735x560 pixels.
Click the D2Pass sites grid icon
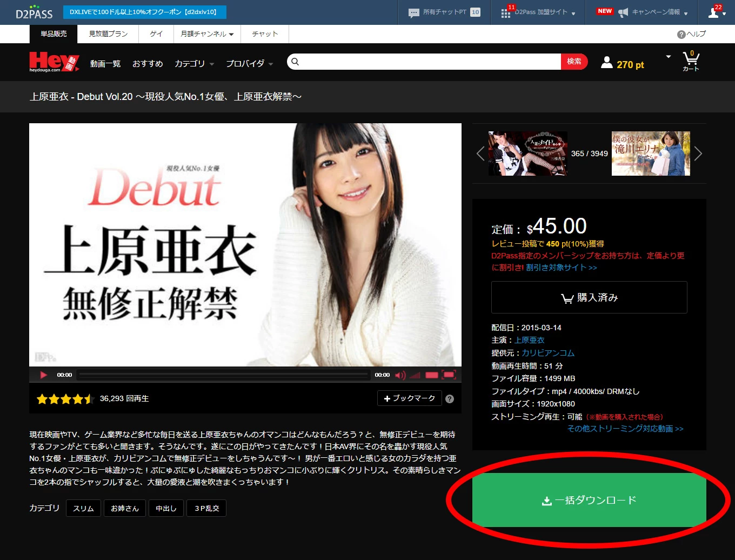pos(506,13)
